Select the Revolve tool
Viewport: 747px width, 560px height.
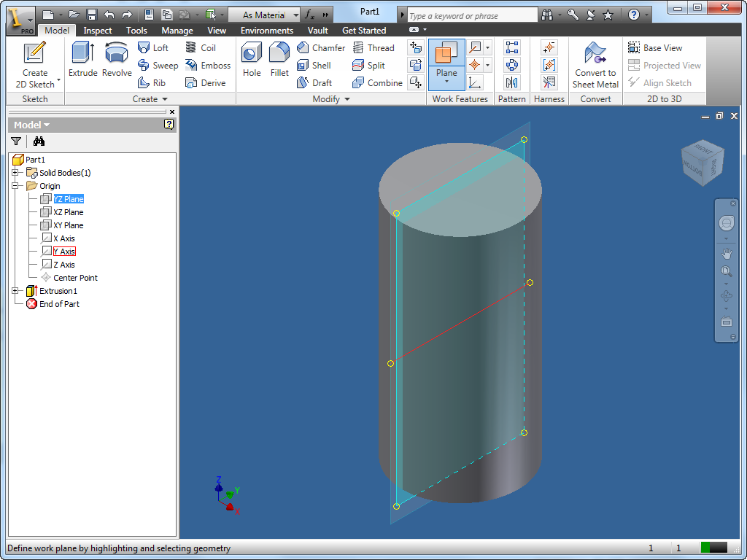[117, 59]
